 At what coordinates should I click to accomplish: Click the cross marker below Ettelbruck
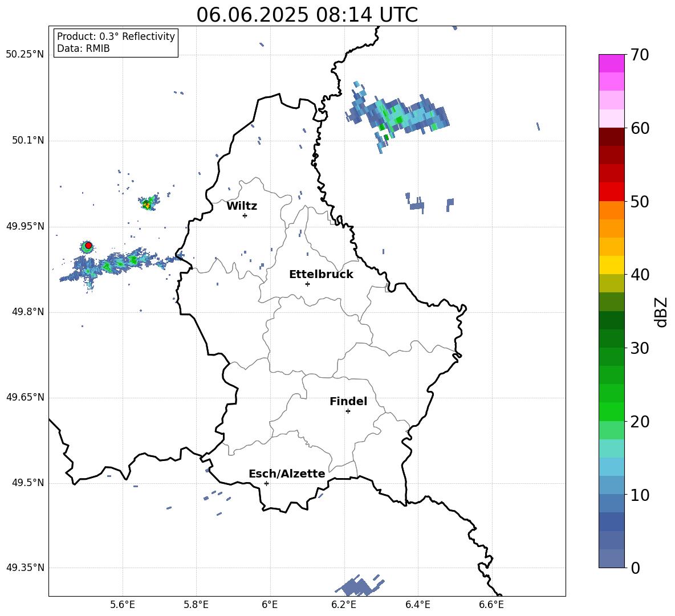pyautogui.click(x=307, y=284)
